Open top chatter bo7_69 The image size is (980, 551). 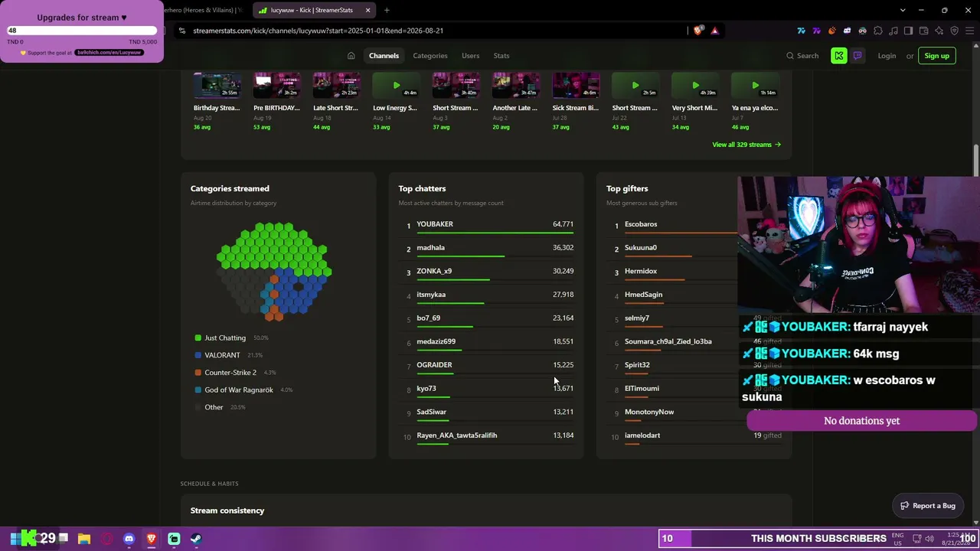click(428, 318)
